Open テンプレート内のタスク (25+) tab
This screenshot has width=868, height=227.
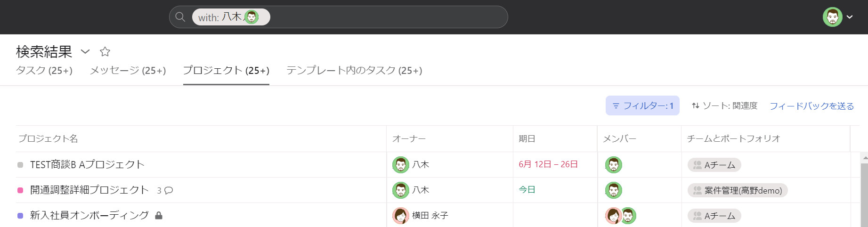[x=354, y=71]
